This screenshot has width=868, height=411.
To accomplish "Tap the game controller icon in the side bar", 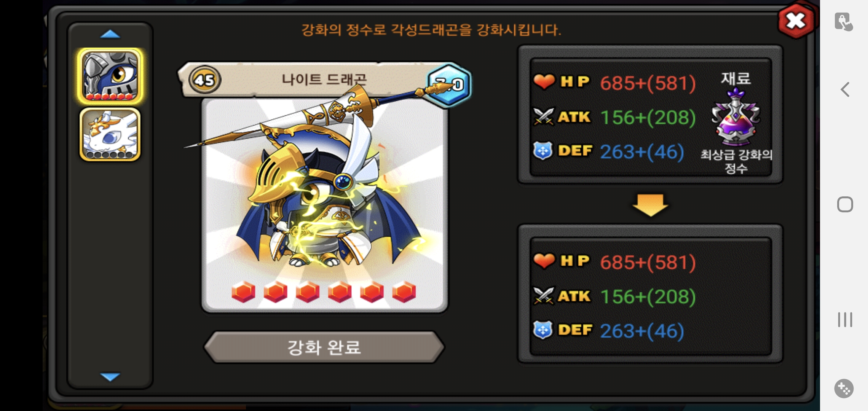I will point(844,389).
